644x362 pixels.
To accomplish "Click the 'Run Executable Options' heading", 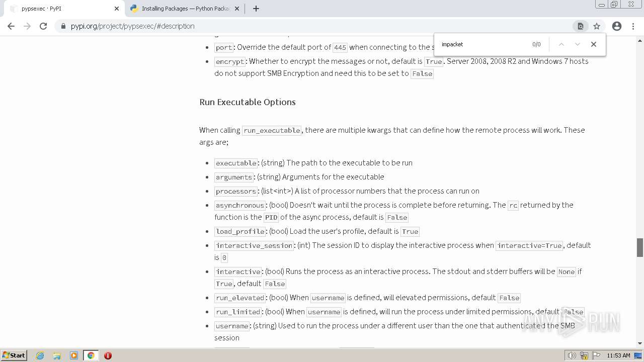I will (x=248, y=102).
